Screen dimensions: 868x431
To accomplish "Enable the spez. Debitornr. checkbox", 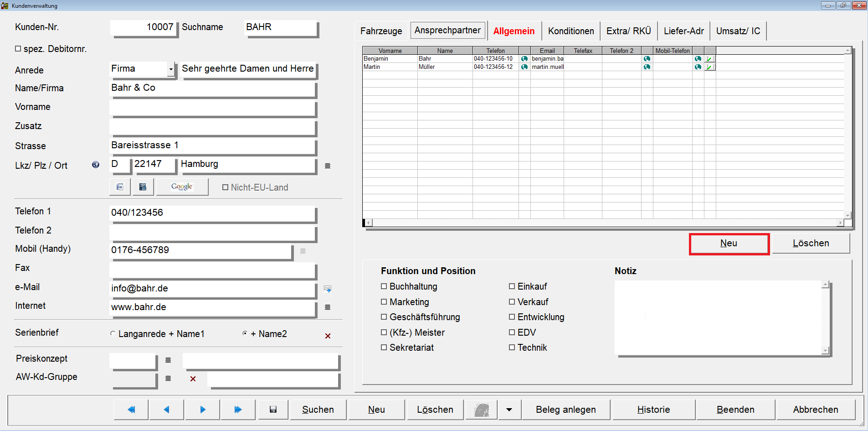I will click(x=18, y=48).
